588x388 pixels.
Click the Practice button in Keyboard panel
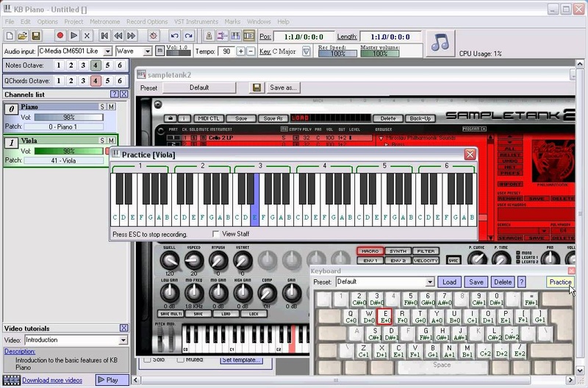(x=560, y=282)
